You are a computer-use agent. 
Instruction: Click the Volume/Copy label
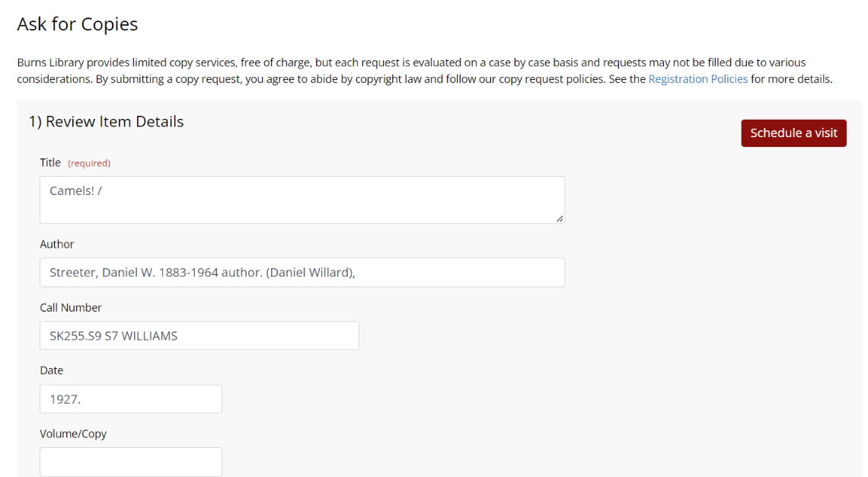(x=73, y=434)
